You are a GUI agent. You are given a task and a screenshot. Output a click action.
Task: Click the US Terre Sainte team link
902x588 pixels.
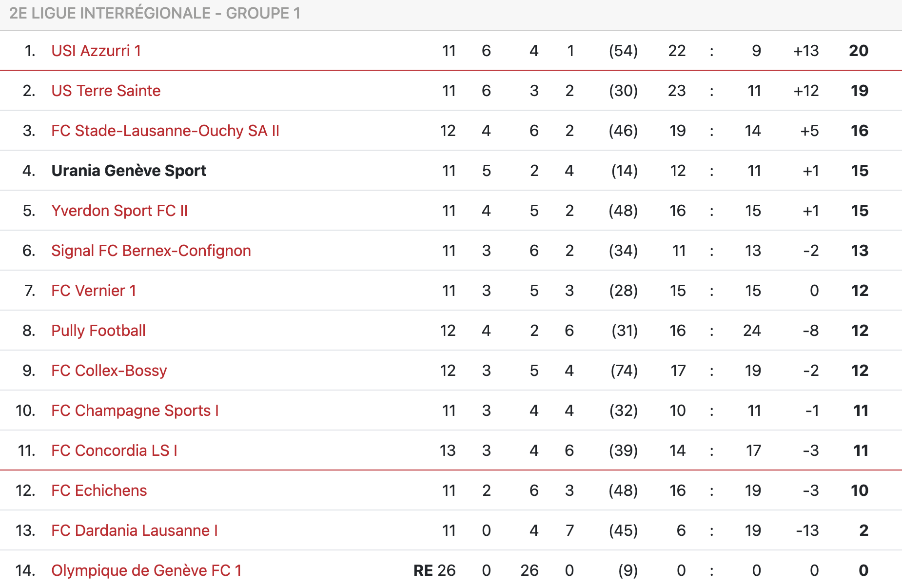pyautogui.click(x=106, y=91)
